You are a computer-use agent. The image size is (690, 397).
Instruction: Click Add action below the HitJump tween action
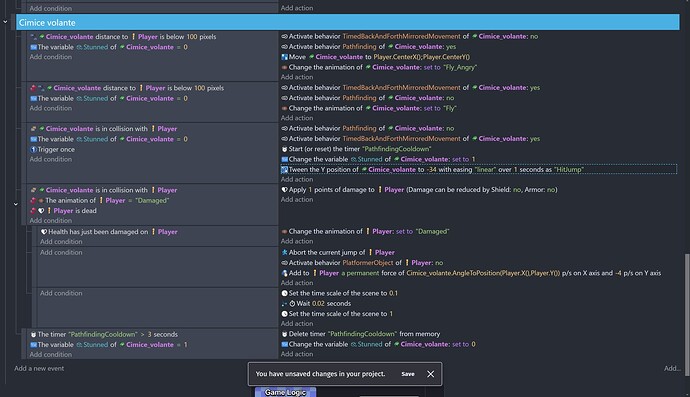tap(297, 180)
